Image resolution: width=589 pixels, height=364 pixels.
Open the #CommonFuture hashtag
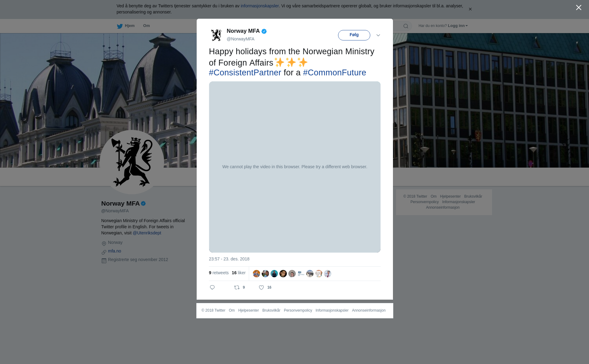(x=334, y=73)
